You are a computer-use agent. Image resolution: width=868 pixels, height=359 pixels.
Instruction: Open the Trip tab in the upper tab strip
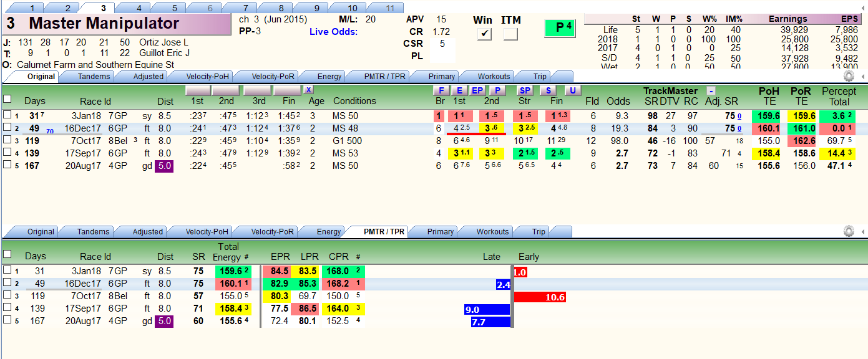(540, 77)
